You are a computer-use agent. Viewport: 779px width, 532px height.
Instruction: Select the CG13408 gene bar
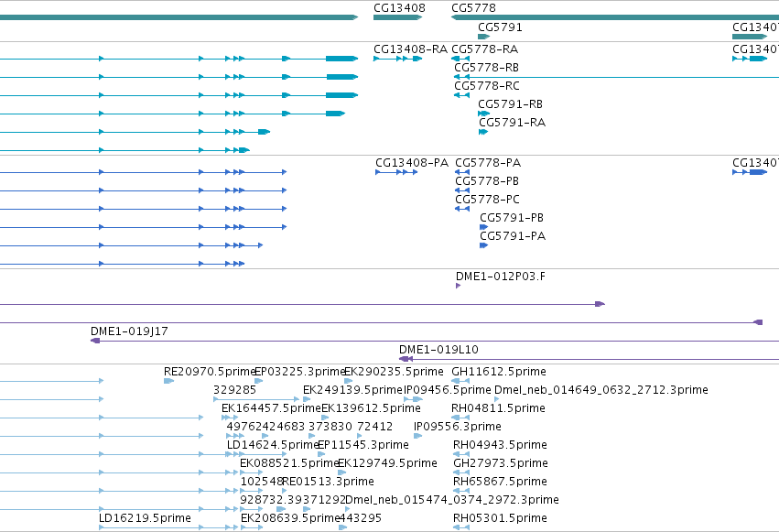[x=397, y=17]
